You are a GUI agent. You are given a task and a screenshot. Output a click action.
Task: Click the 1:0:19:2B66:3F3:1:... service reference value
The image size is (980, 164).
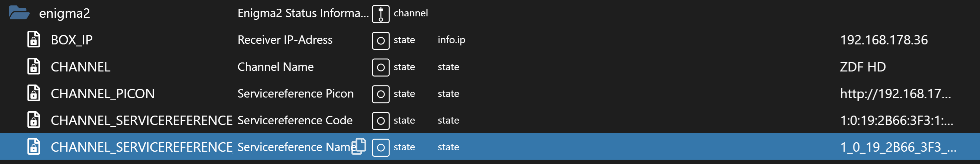896,120
